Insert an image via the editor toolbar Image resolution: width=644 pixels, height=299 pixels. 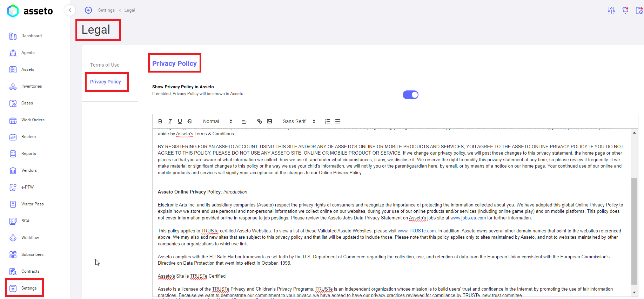[269, 121]
